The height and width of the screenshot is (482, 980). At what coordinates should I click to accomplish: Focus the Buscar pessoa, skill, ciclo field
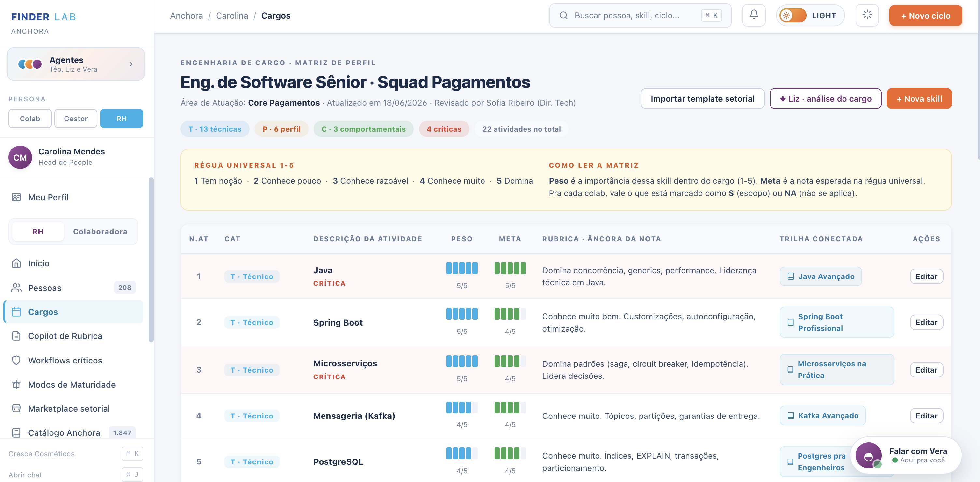click(x=640, y=15)
